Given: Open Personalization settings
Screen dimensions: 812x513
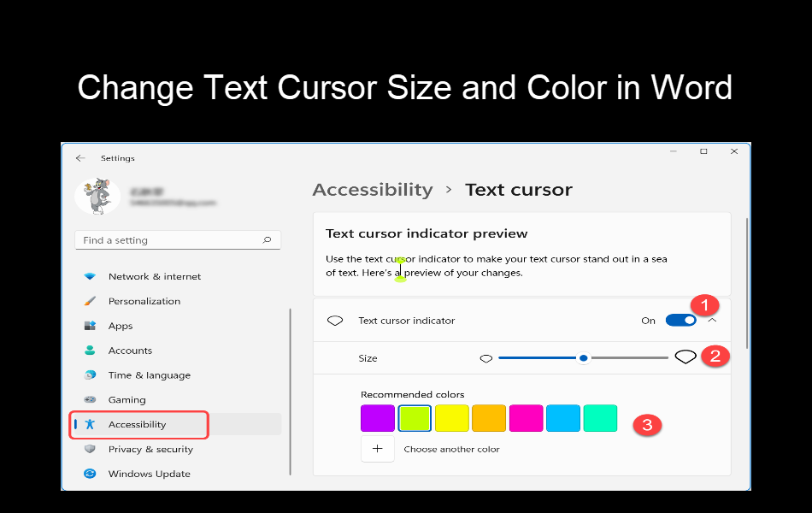Looking at the screenshot, I should [144, 301].
